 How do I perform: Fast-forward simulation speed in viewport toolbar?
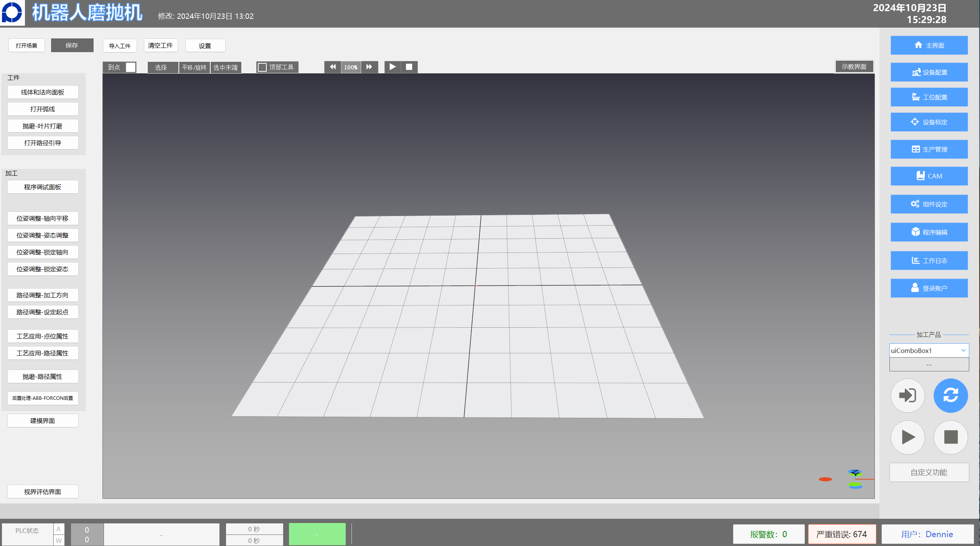coord(369,67)
